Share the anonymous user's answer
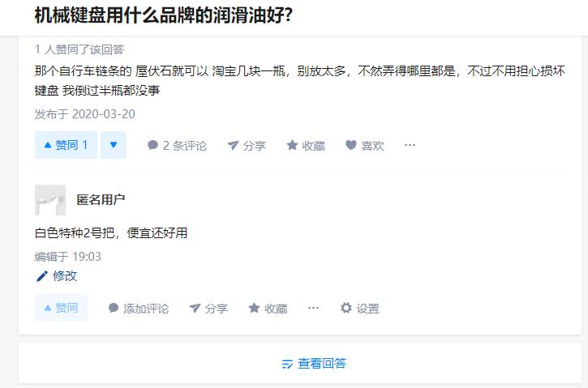This screenshot has height=388, width=588. click(x=208, y=309)
